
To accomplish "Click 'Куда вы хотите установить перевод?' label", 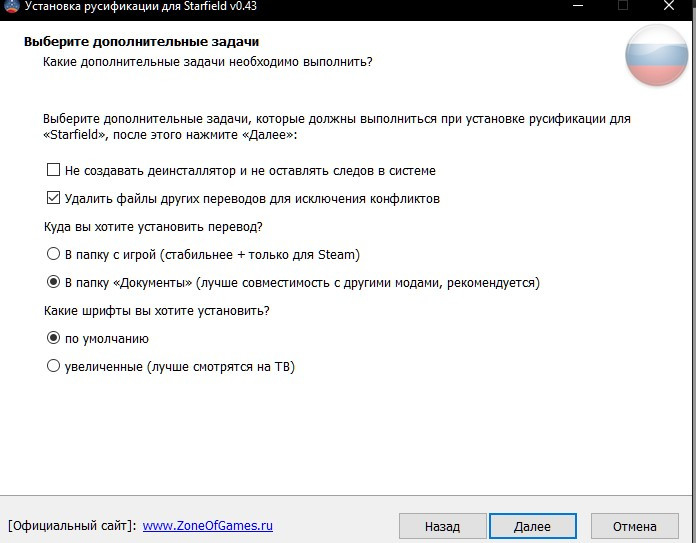I will [154, 226].
